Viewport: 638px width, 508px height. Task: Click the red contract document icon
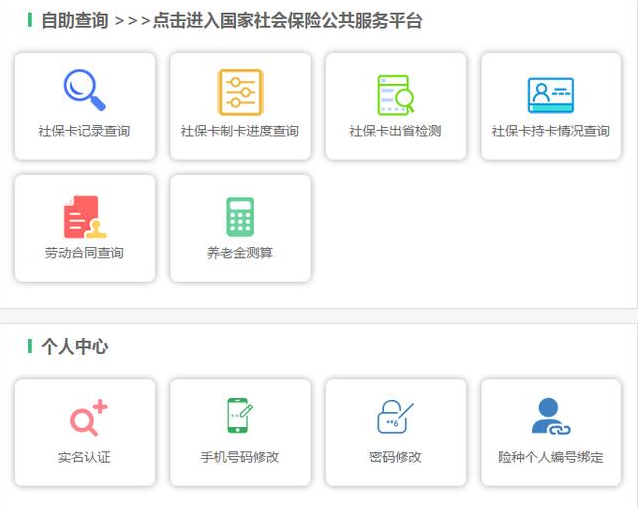84,217
